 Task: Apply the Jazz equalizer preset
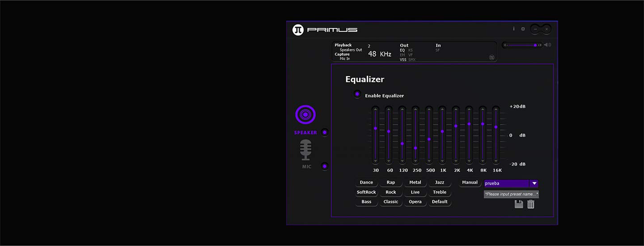tap(440, 182)
